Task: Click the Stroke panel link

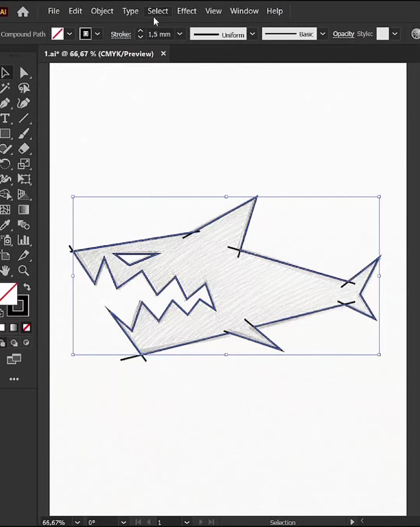Action: pos(121,34)
